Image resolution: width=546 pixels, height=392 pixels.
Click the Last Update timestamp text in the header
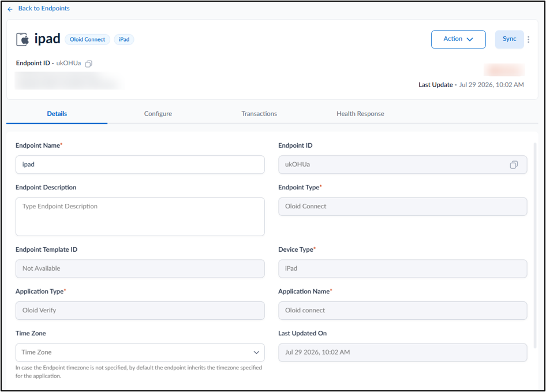click(471, 85)
